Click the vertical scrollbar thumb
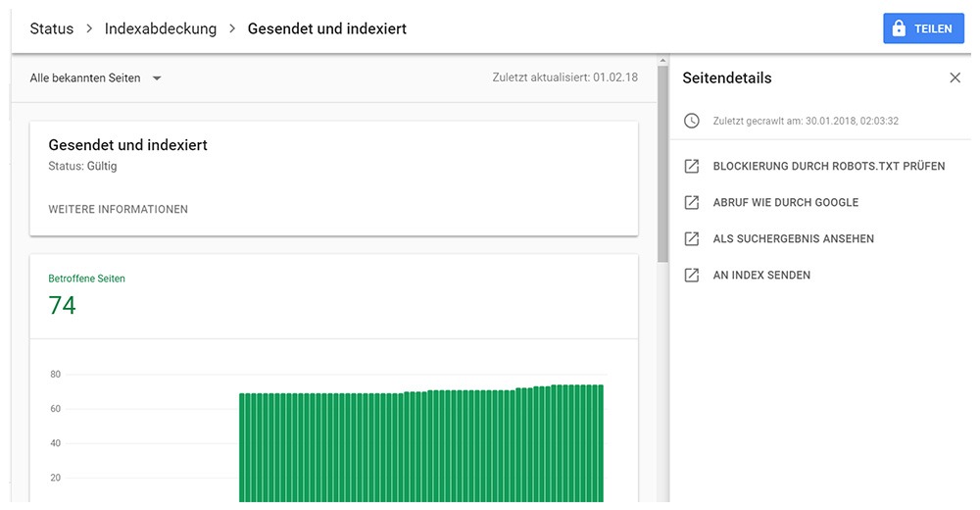 click(662, 164)
